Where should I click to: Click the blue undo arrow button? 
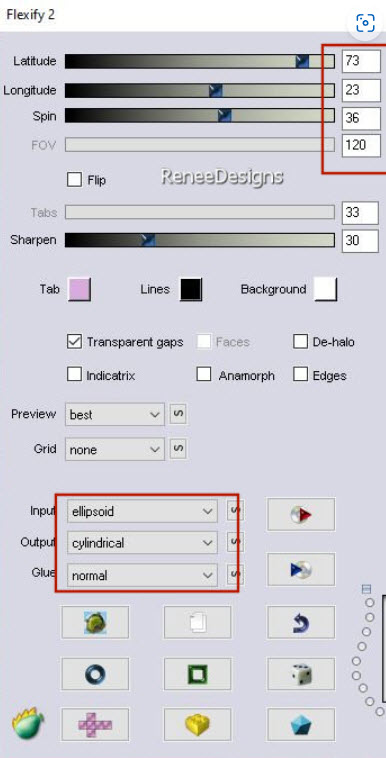(x=300, y=622)
